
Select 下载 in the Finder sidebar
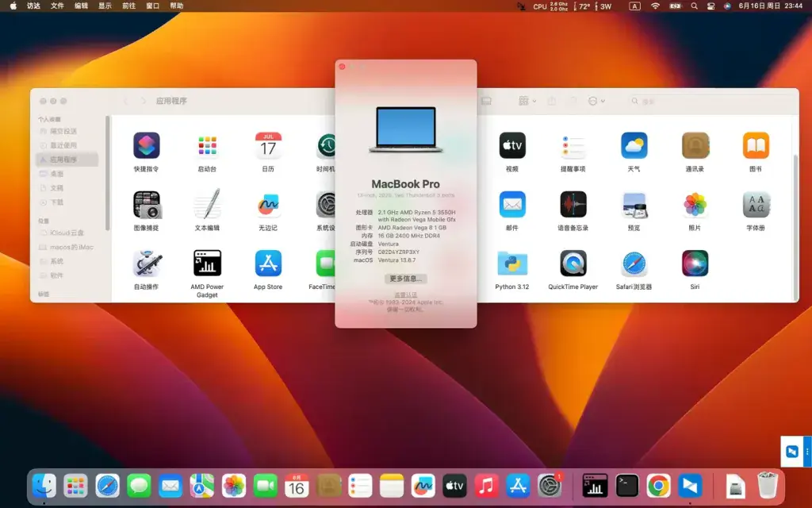click(x=67, y=202)
